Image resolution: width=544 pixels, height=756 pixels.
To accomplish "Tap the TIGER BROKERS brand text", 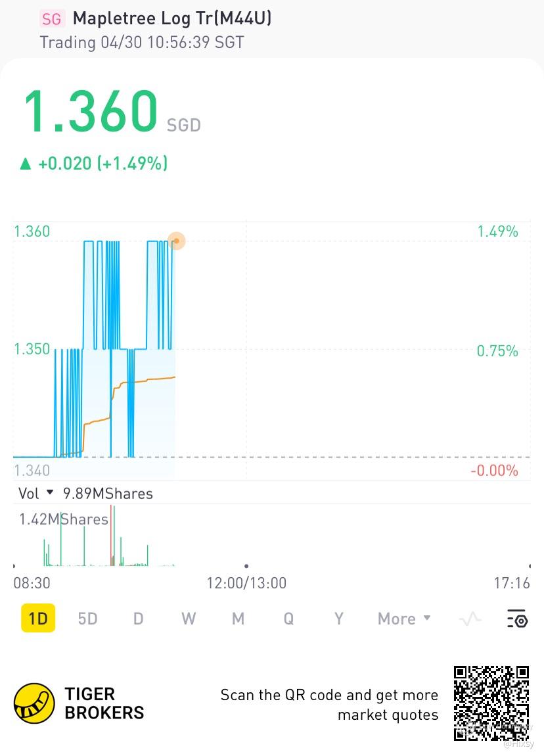I will click(104, 703).
